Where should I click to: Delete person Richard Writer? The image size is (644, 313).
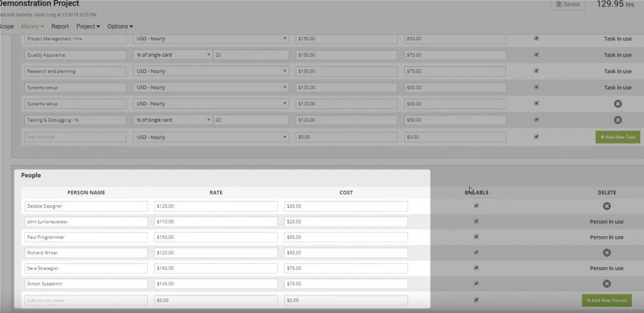coord(607,253)
